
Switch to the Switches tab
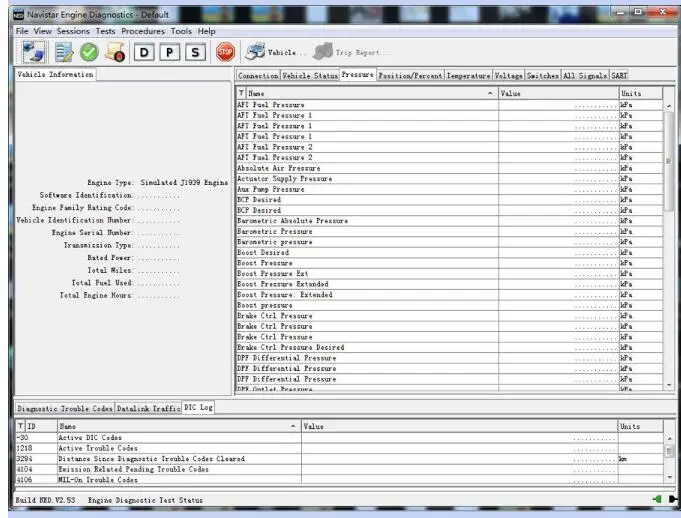pyautogui.click(x=543, y=76)
